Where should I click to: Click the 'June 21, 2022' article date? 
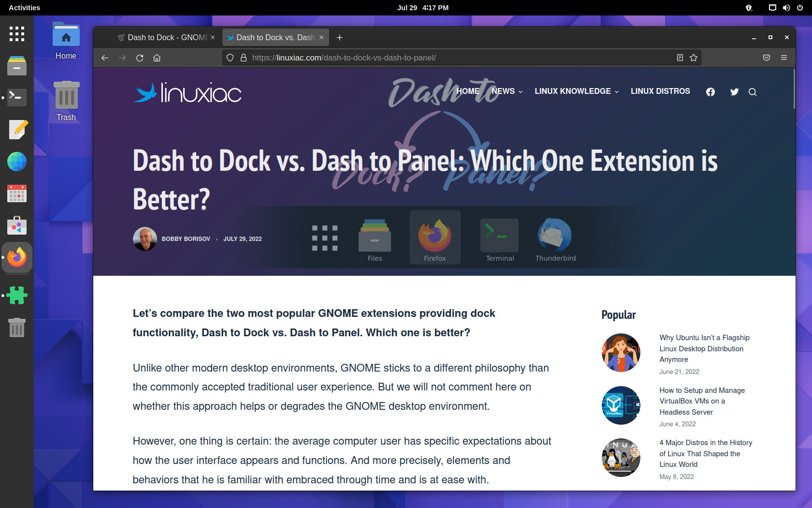click(x=679, y=372)
